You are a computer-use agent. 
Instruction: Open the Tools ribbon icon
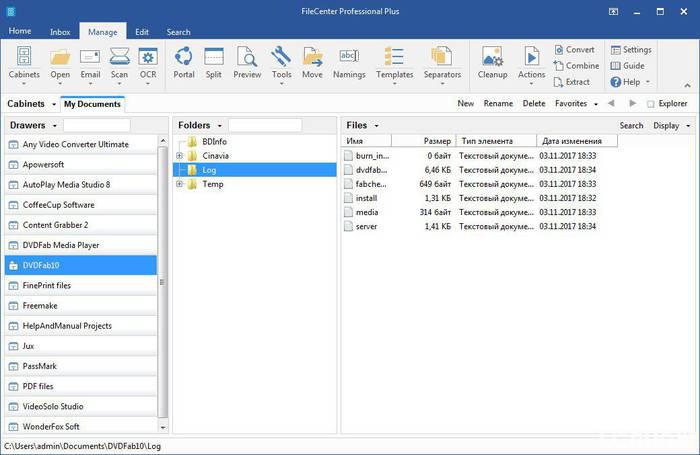(281, 65)
